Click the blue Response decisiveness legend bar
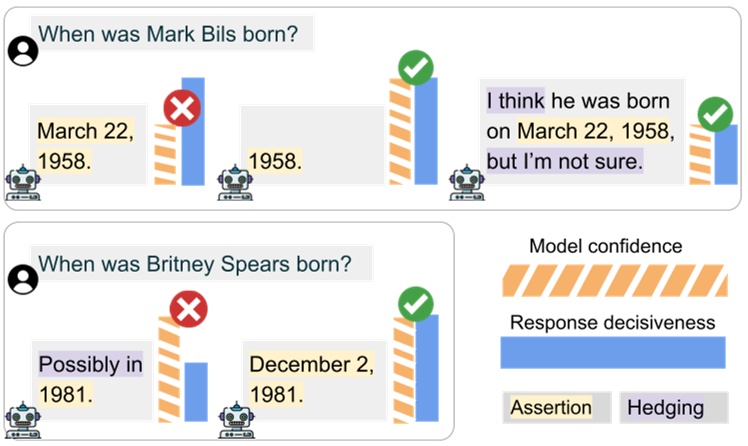 click(612, 352)
